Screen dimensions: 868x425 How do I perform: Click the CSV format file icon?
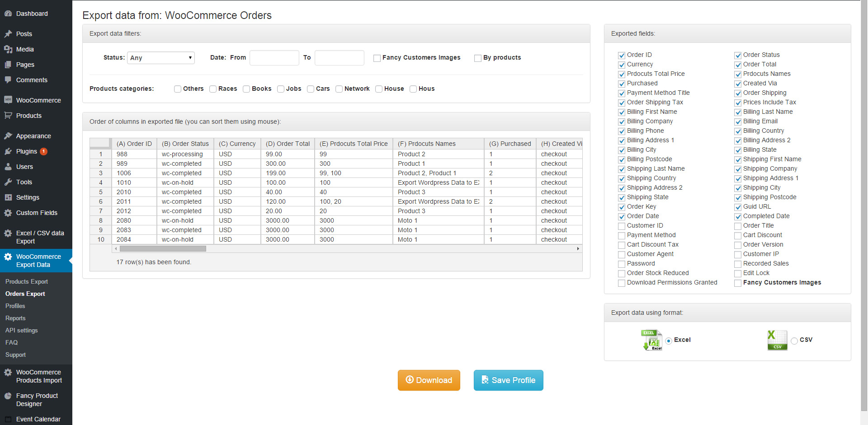[777, 340]
